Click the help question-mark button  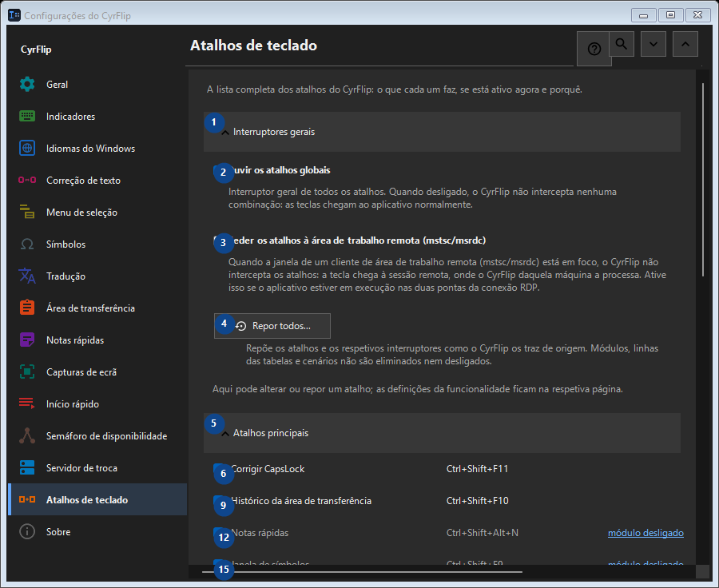594,49
